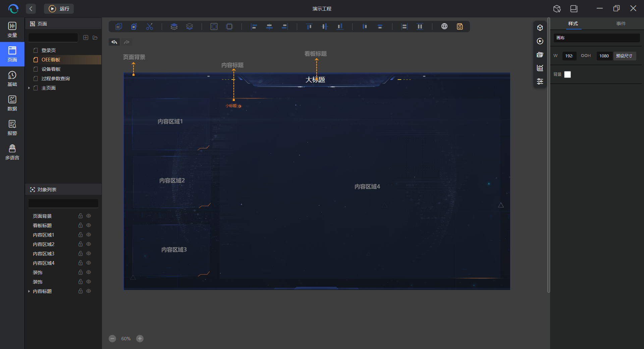Open the 基础 sidebar section

coord(12,79)
